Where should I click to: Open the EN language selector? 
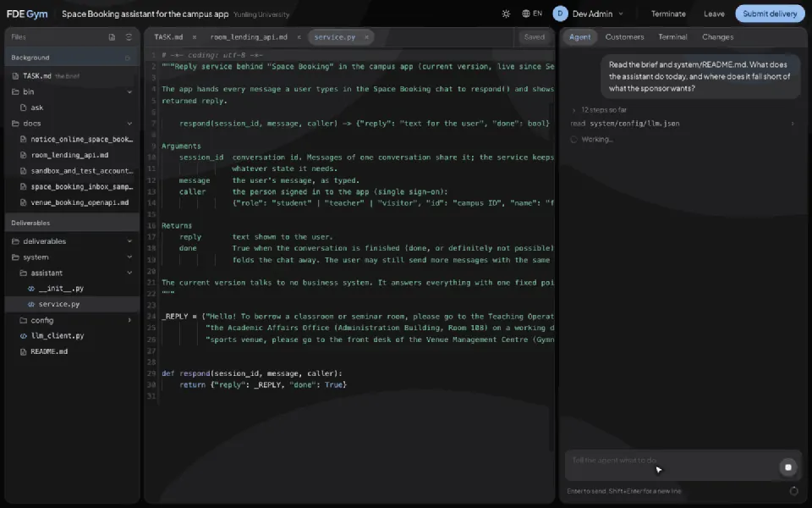coord(532,14)
